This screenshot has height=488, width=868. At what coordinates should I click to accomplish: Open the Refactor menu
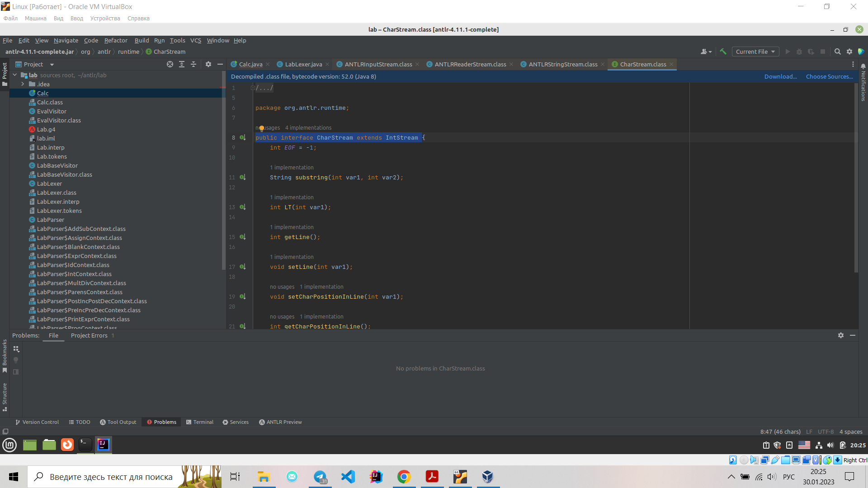click(116, 40)
